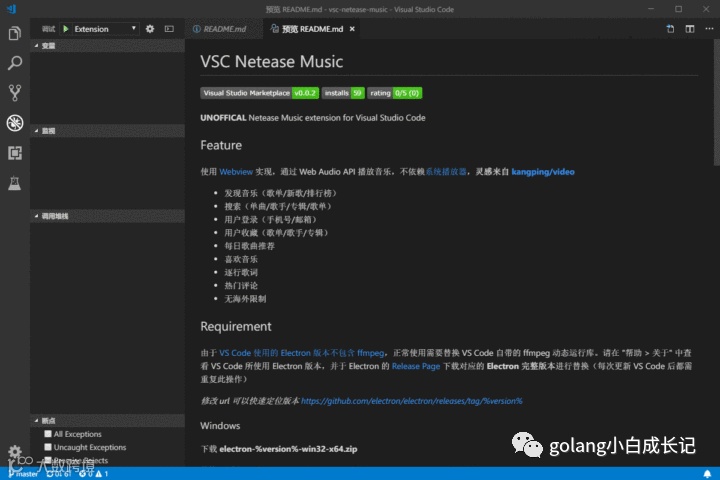The image size is (720, 480).
Task: Collapse the 调用堆栈 call stack section
Action: pyautogui.click(x=107, y=216)
